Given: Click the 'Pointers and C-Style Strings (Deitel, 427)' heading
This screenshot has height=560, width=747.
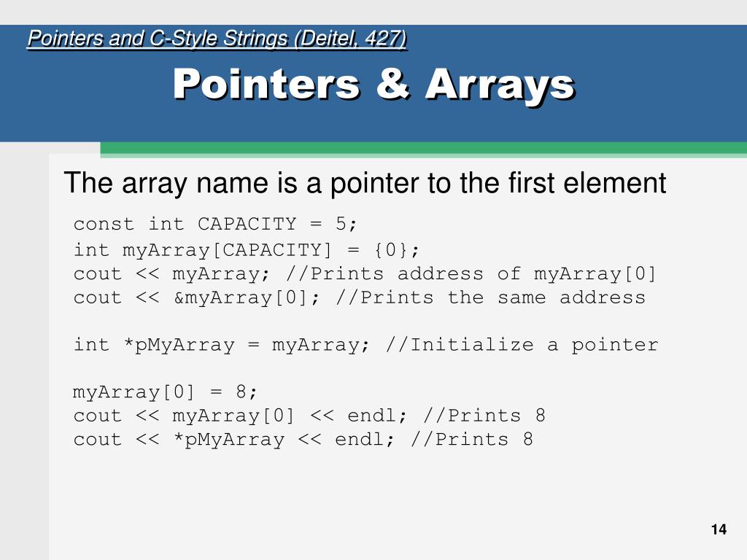Looking at the screenshot, I should (x=217, y=39).
